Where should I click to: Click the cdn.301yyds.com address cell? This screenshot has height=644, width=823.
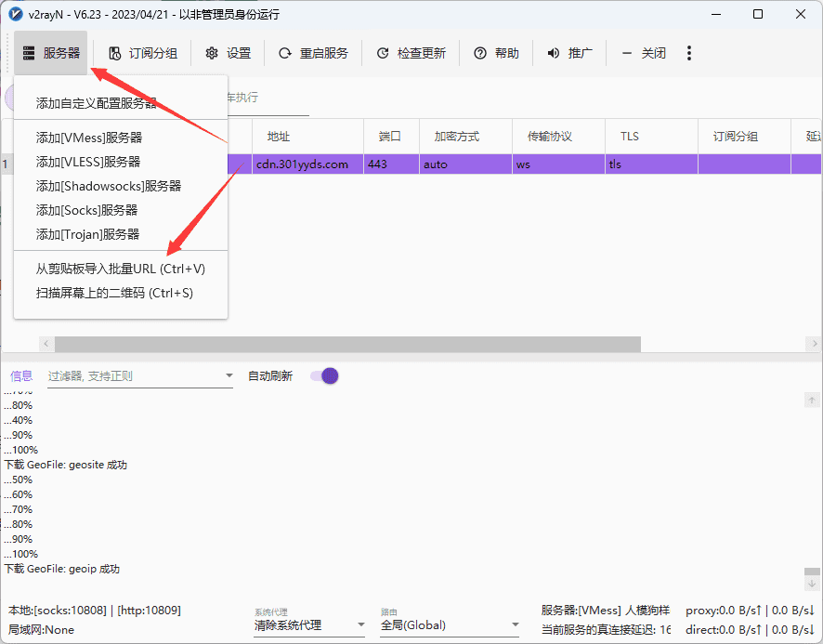pyautogui.click(x=308, y=164)
